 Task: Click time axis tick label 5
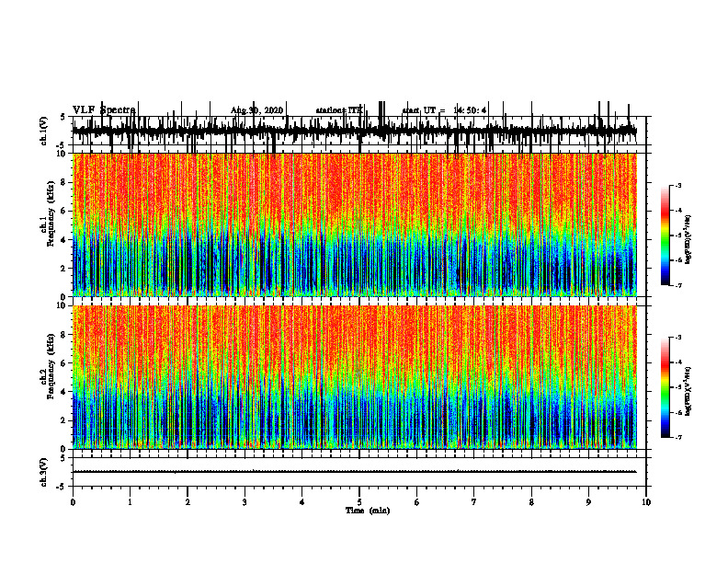(359, 502)
